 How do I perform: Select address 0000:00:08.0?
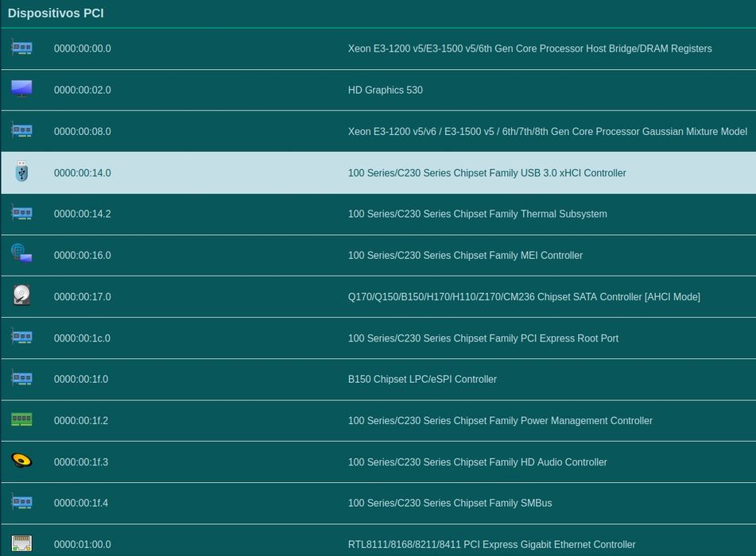click(x=83, y=132)
